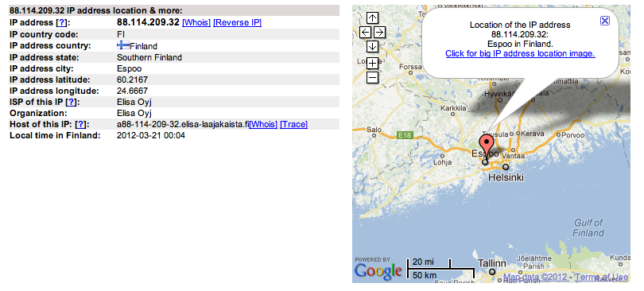Click the Kerava town marker on map
This screenshot has width=644, height=291.
[518, 134]
